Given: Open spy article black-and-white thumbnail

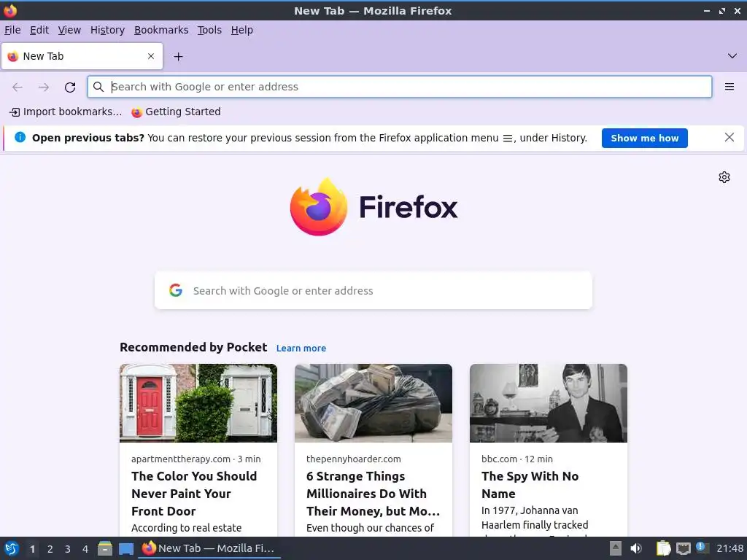Looking at the screenshot, I should coord(549,402).
